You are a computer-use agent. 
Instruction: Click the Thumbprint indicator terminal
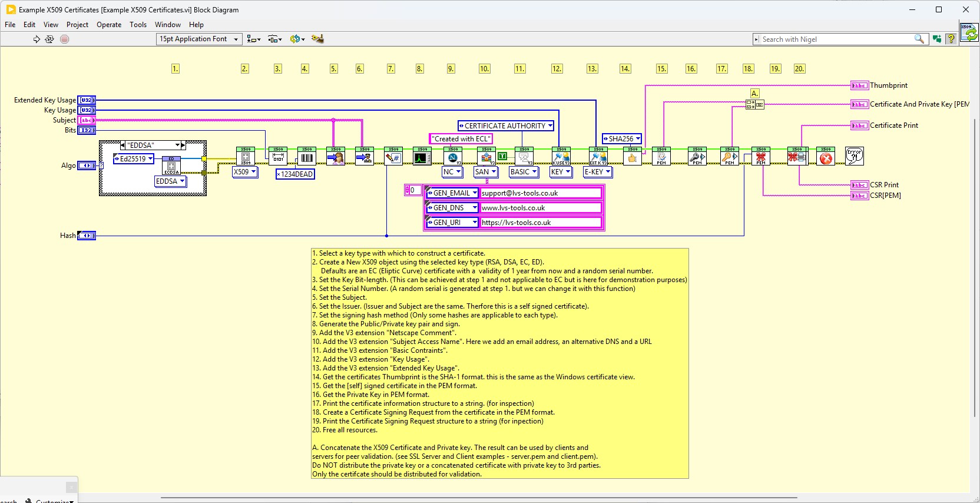point(859,86)
